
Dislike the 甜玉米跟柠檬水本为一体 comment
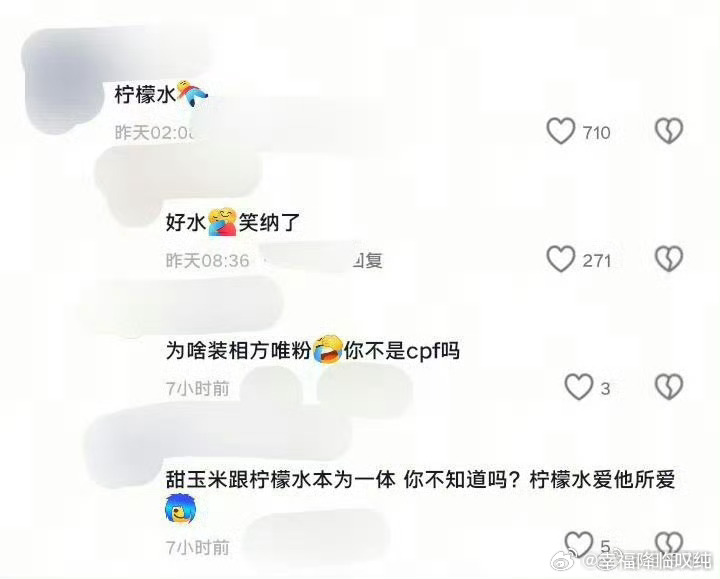(669, 544)
